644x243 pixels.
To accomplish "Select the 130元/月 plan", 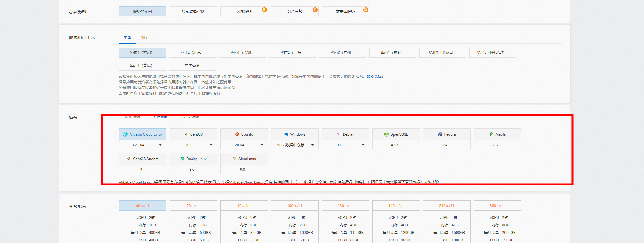I will pos(345,206).
